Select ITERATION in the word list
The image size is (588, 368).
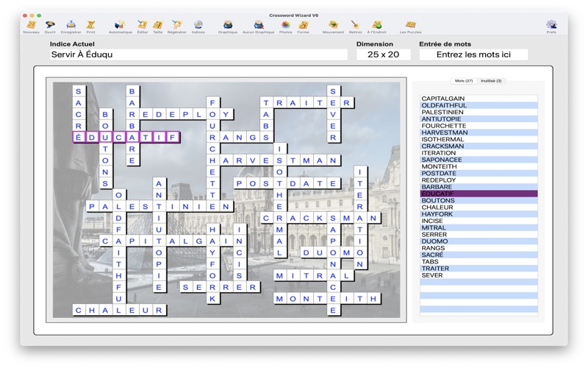pyautogui.click(x=479, y=153)
